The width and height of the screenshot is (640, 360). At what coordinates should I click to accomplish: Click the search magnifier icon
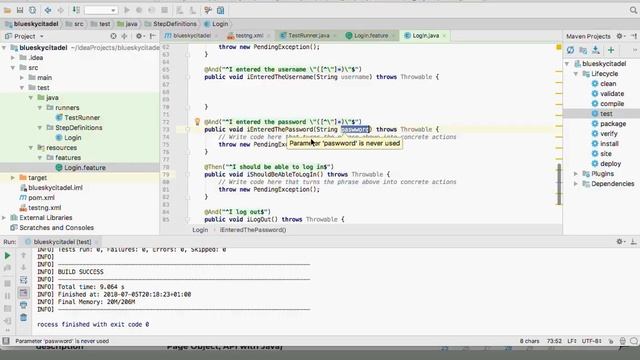633,10
